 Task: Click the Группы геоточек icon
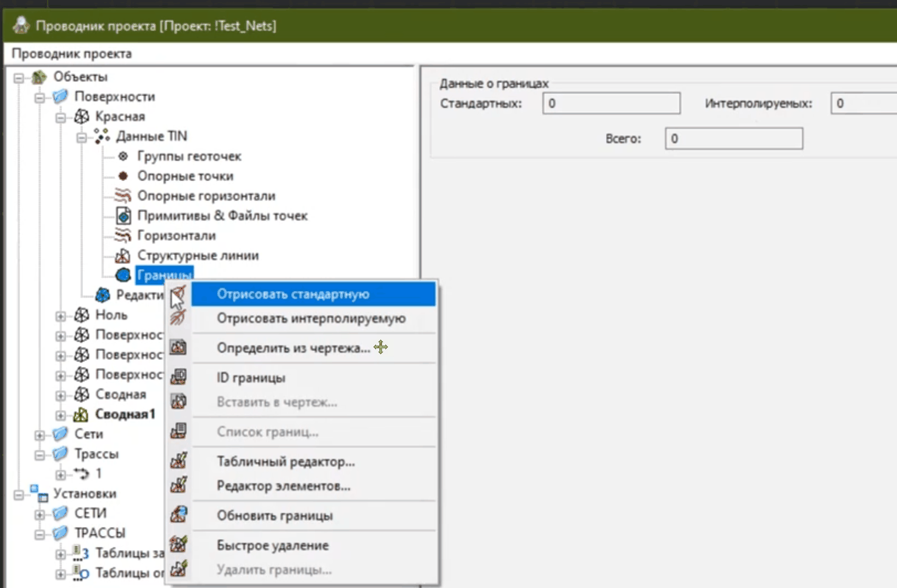point(123,156)
